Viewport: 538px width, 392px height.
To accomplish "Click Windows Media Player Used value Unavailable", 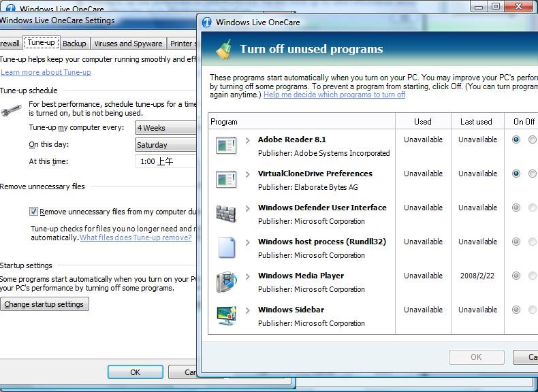I will pos(423,276).
